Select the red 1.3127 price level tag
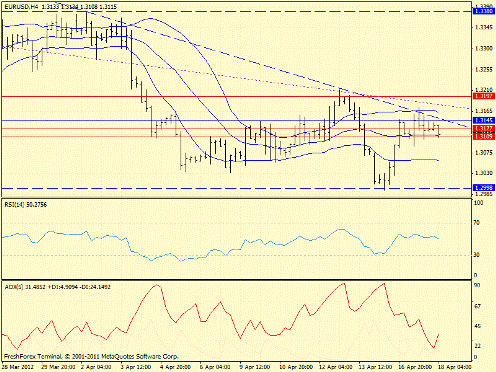The height and width of the screenshot is (372, 496). pyautogui.click(x=484, y=128)
